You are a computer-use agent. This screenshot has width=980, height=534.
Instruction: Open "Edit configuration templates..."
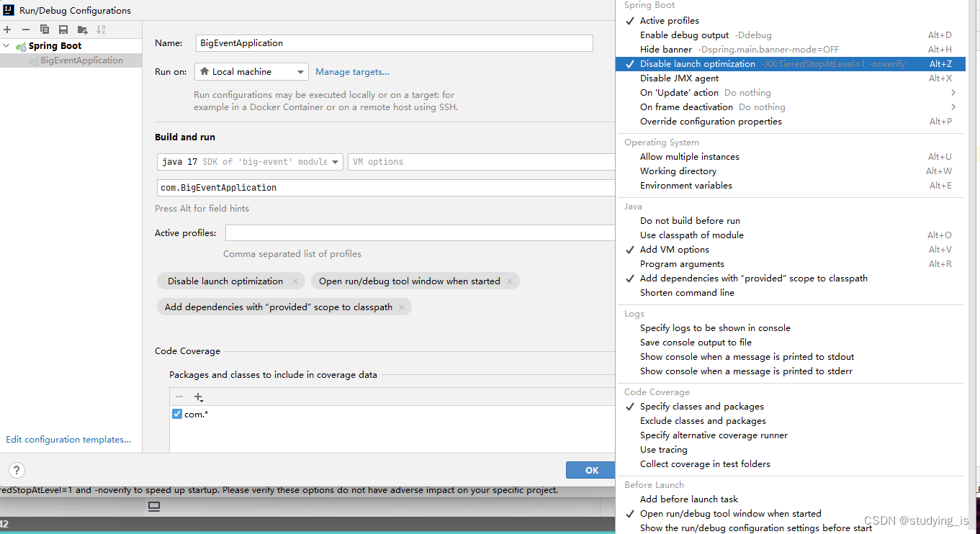[x=68, y=439]
